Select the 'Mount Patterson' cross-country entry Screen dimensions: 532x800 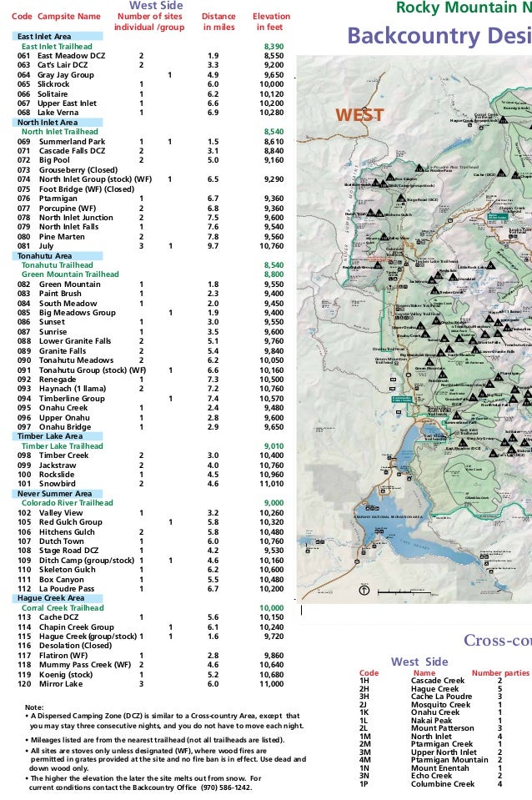pyautogui.click(x=442, y=728)
